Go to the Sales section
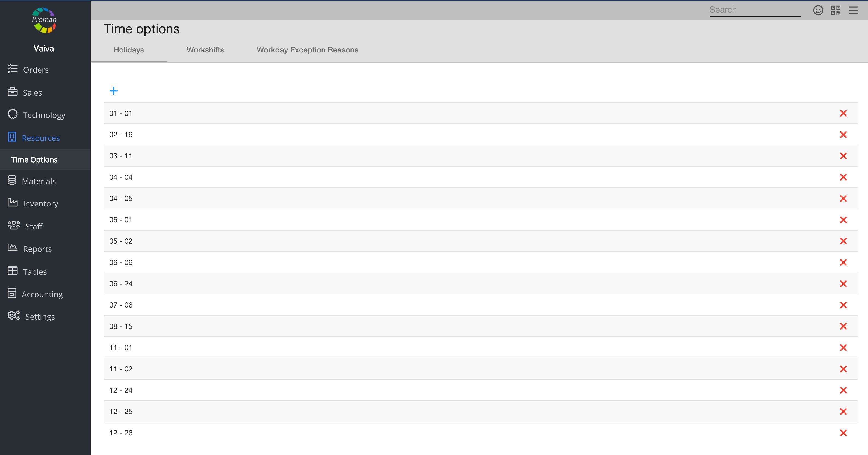This screenshot has width=868, height=455. click(32, 93)
